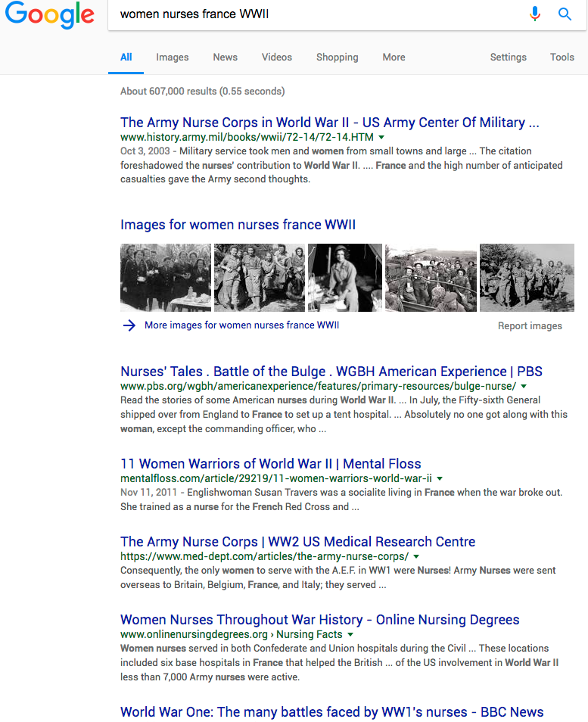Image resolution: width=588 pixels, height=722 pixels.
Task: Open third thumbnail of nurse in tent
Action: (x=345, y=278)
